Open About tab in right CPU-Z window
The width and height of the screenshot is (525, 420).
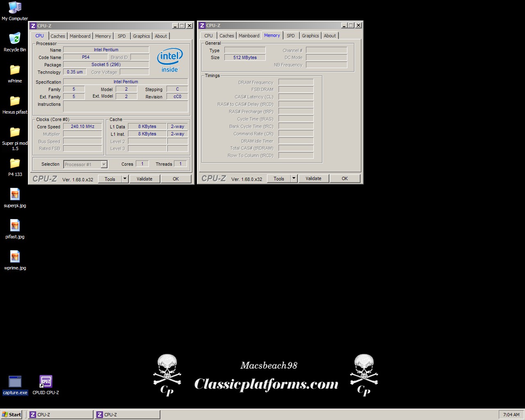(x=330, y=36)
